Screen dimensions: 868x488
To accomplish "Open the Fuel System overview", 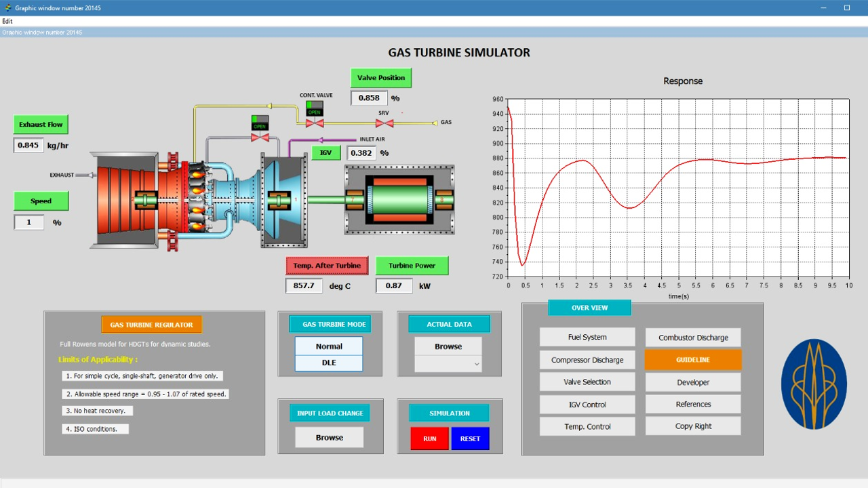I will (x=587, y=337).
